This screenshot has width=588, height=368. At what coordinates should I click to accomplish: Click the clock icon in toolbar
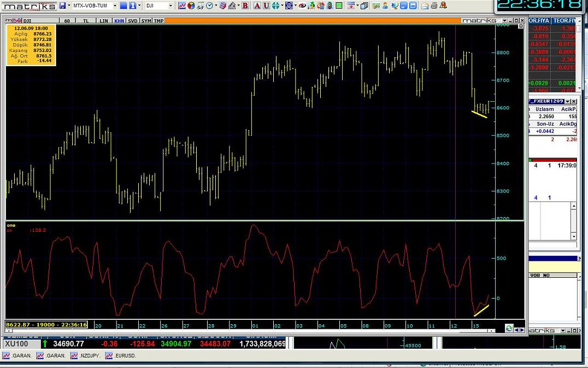click(x=209, y=5)
